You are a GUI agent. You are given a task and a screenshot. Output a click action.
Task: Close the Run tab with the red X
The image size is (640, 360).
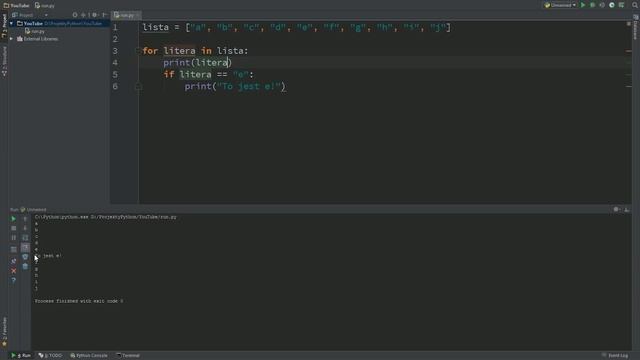pos(13,271)
